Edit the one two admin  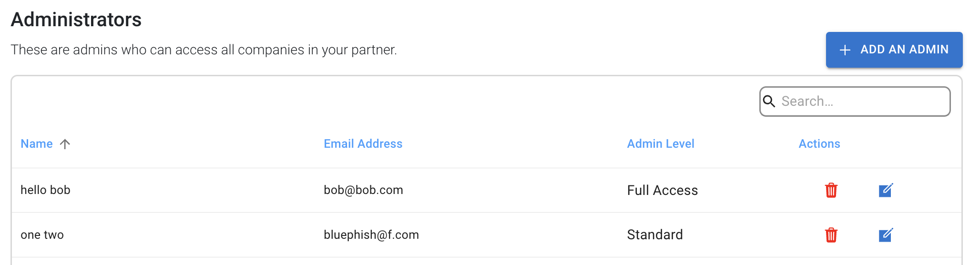coord(886,235)
